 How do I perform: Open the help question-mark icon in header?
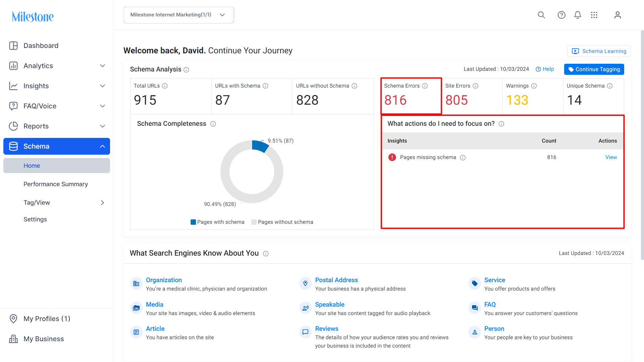561,15
